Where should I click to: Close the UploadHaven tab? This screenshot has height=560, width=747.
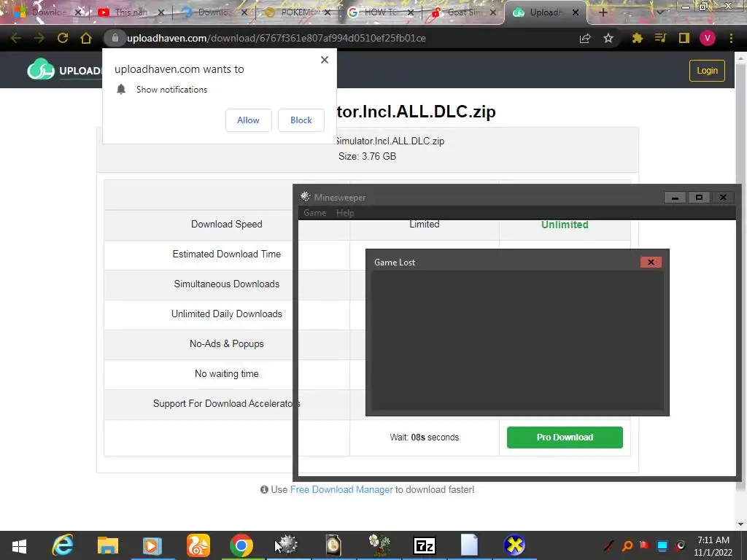[x=576, y=12]
